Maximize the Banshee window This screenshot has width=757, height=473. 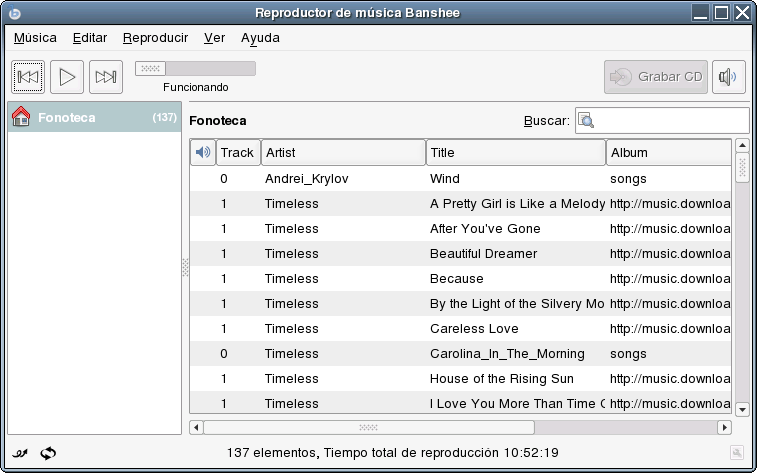pyautogui.click(x=722, y=13)
